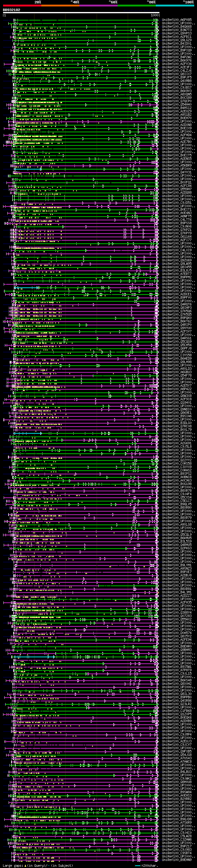Select hit label UniRef100_Q54F78

pyautogui.click(x=177, y=375)
